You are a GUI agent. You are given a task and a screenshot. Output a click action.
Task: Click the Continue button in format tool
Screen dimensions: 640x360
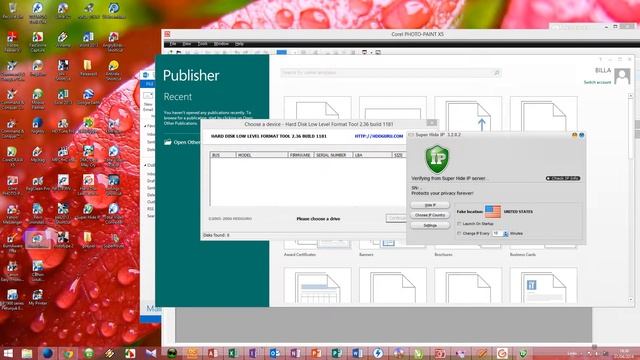pos(396,219)
